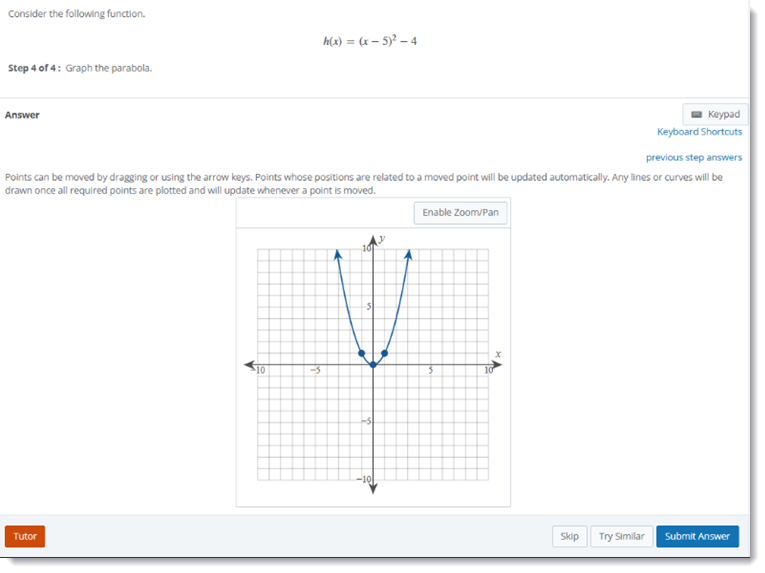Click the parabola's right branch arrowhead
The height and width of the screenshot is (573, 765).
pyautogui.click(x=408, y=254)
